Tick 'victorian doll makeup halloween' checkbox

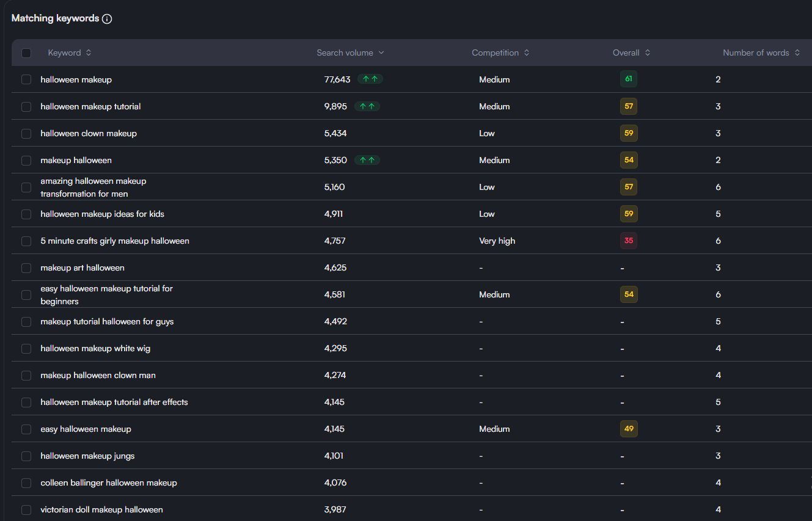tap(26, 510)
